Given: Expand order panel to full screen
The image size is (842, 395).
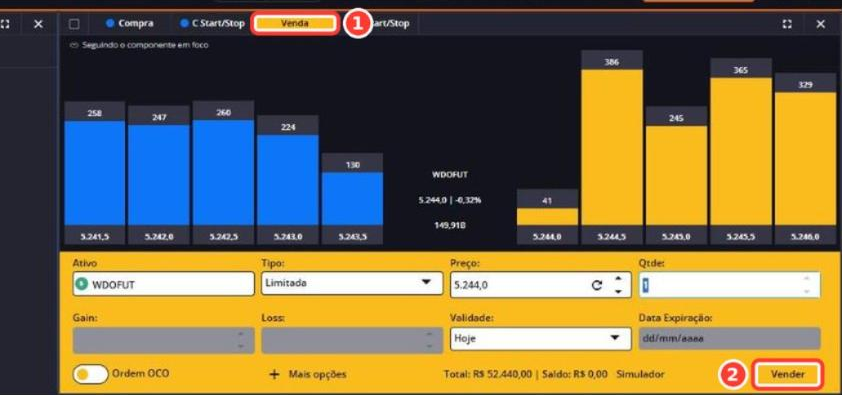Looking at the screenshot, I should pyautogui.click(x=787, y=24).
